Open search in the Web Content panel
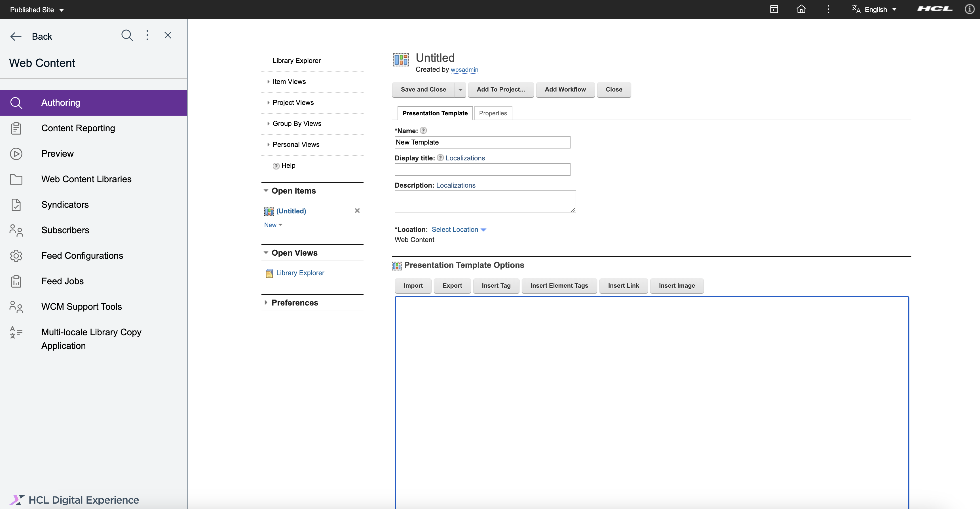The width and height of the screenshot is (980, 509). coord(127,35)
